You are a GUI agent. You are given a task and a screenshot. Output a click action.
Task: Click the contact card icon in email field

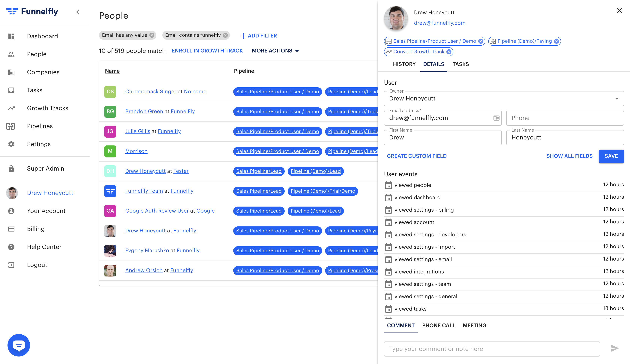tap(496, 118)
